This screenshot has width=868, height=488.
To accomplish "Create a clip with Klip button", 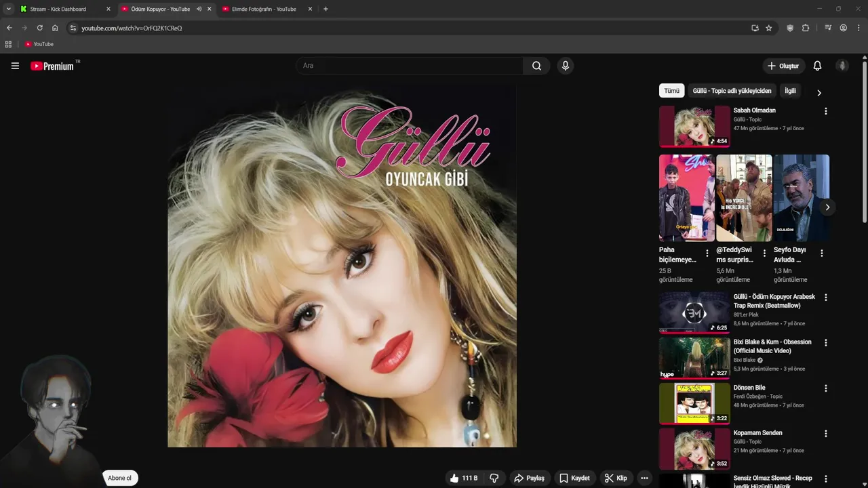I will (x=616, y=478).
